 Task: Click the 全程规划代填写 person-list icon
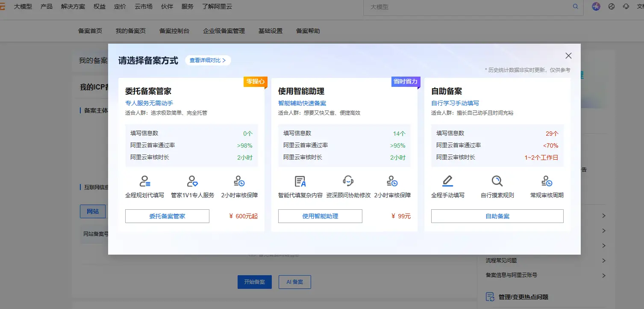tap(145, 181)
